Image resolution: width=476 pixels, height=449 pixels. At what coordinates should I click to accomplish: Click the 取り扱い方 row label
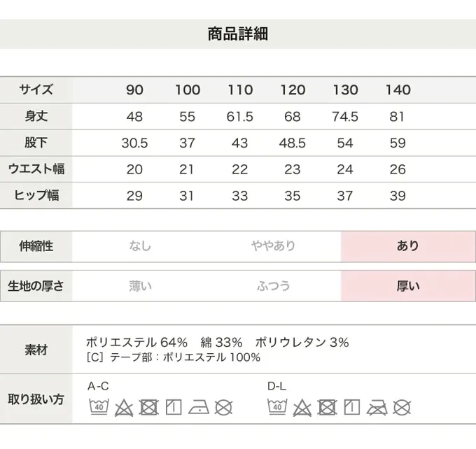point(36,399)
